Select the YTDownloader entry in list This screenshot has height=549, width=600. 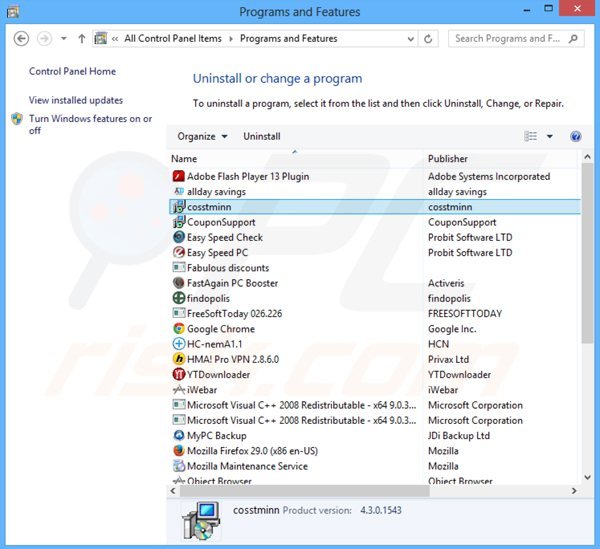click(x=218, y=375)
